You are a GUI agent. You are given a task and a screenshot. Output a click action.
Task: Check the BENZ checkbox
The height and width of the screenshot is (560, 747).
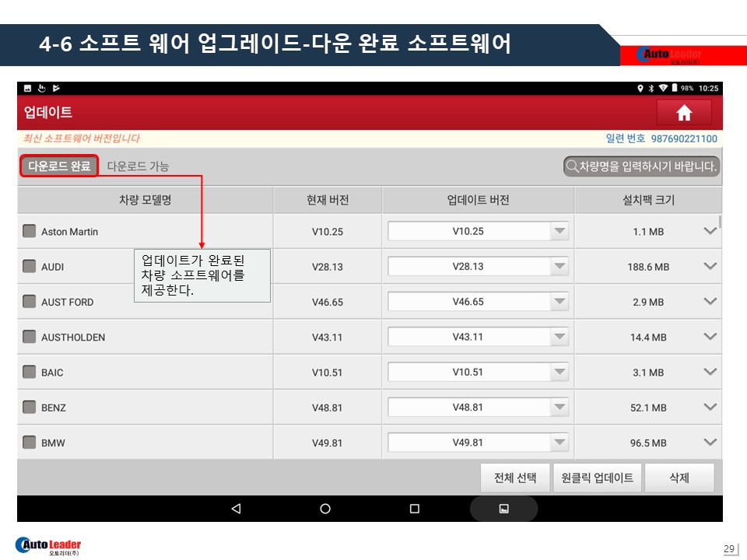pos(30,407)
